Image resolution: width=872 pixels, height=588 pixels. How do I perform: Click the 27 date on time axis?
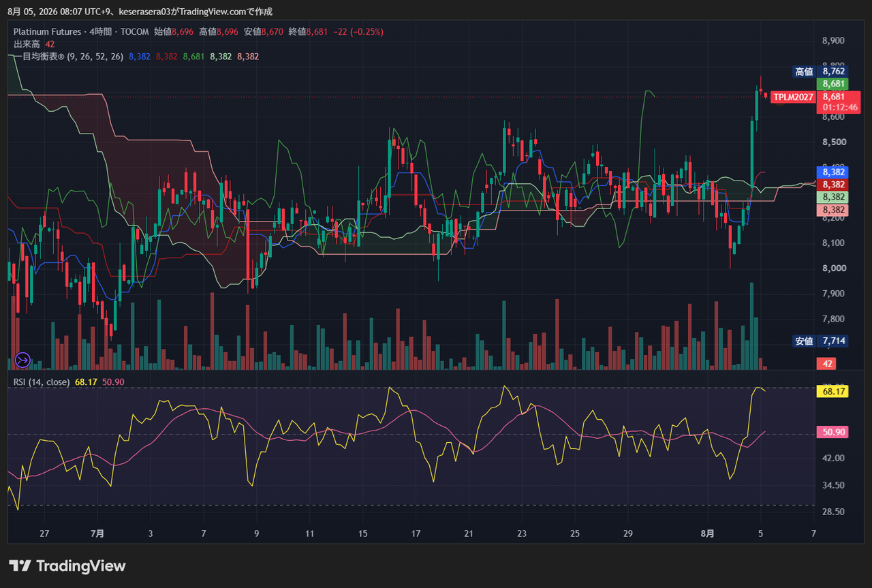(45, 533)
